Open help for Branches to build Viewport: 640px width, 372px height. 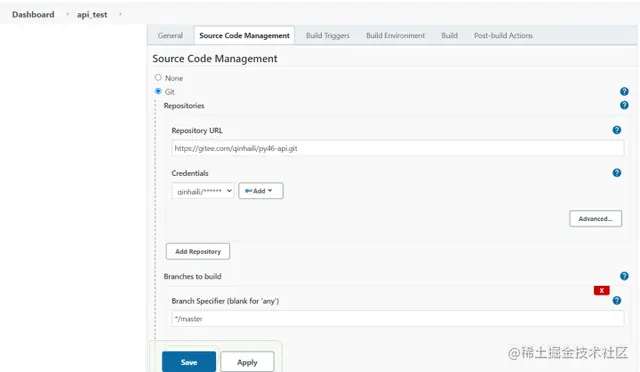tap(624, 276)
